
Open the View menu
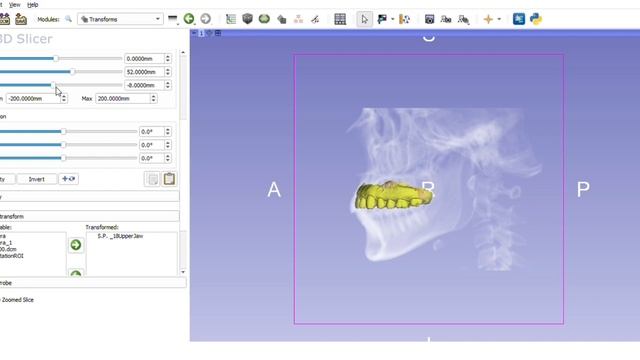[x=15, y=5]
